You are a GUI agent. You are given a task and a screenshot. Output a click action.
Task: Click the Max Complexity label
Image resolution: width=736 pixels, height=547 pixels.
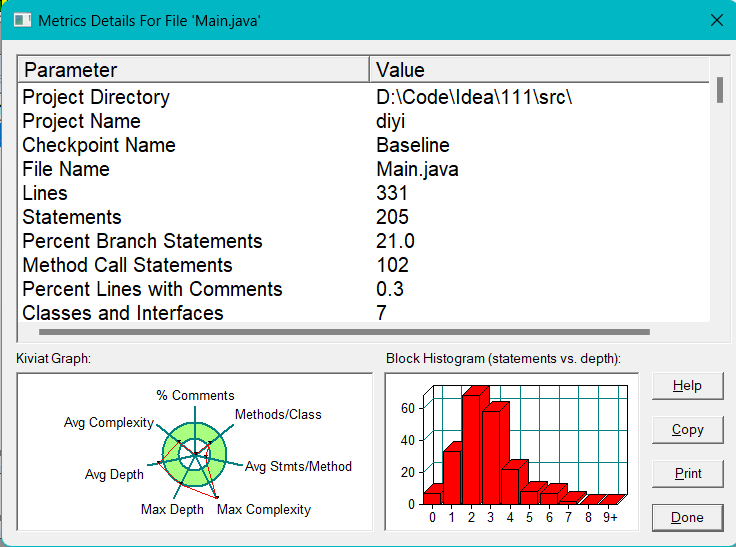tap(264, 509)
